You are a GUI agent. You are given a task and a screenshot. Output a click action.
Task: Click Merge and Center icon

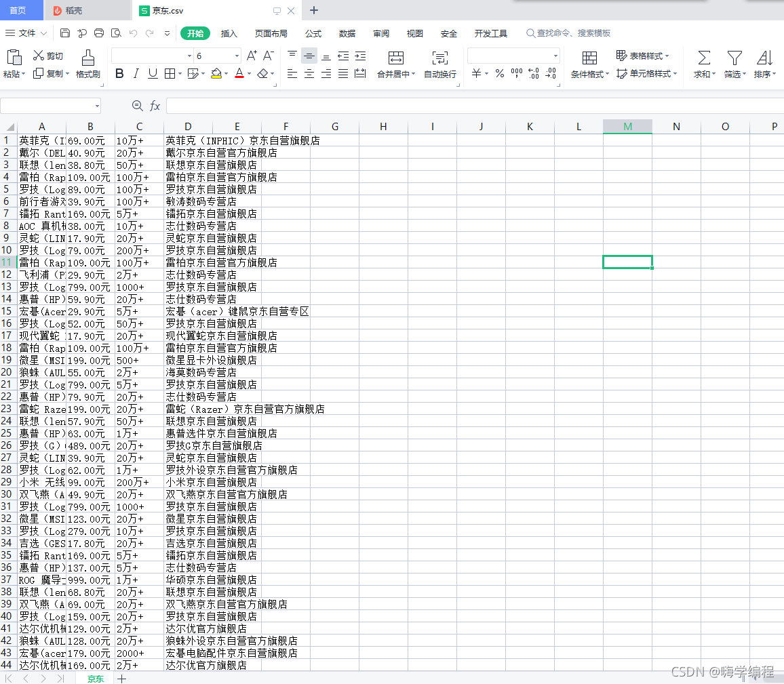[x=396, y=58]
